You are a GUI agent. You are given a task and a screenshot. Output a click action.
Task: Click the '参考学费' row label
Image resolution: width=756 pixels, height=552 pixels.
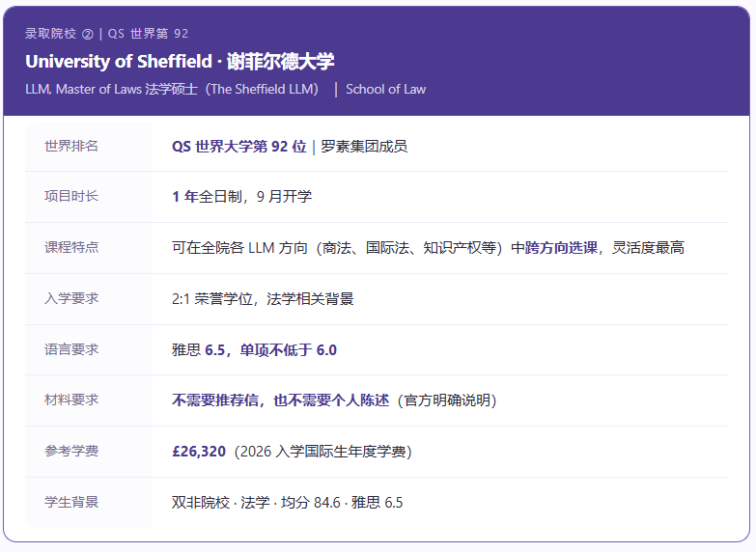coord(71,451)
